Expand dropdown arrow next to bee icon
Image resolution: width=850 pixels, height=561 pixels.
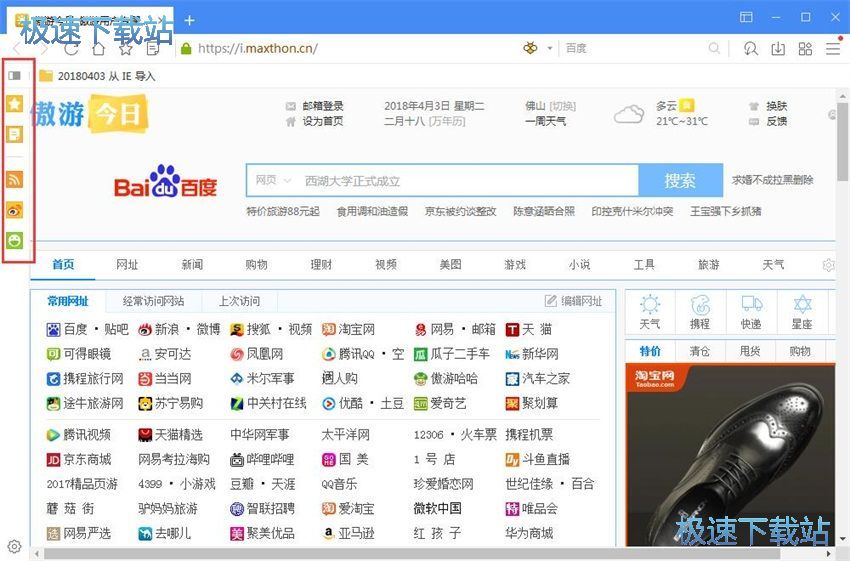coord(550,48)
